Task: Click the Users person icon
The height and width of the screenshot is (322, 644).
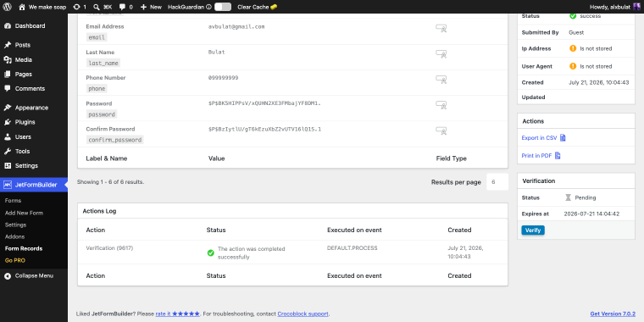Action: pyautogui.click(x=8, y=136)
